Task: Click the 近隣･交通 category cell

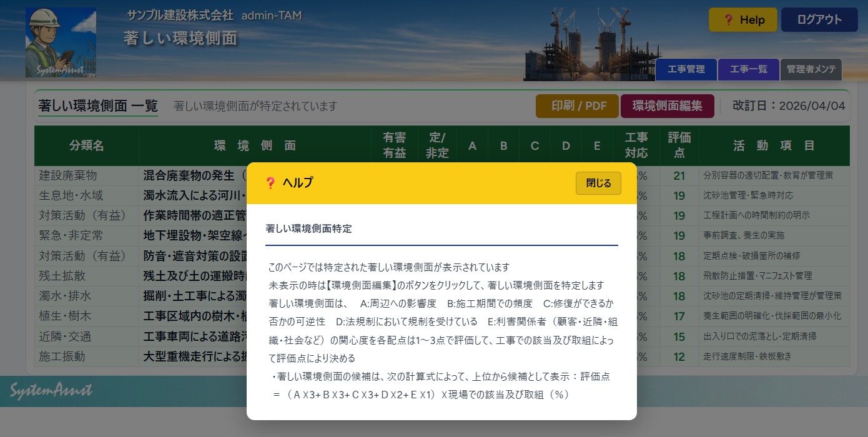Action: click(x=65, y=337)
